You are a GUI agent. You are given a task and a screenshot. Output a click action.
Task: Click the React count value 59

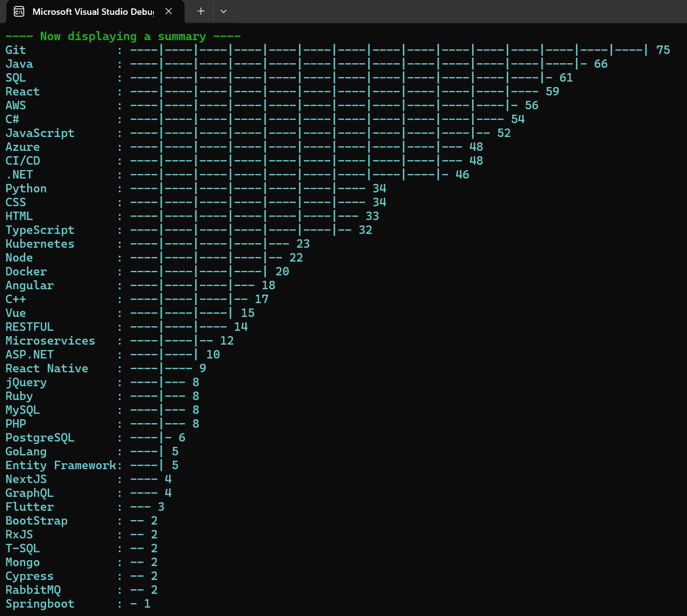552,91
